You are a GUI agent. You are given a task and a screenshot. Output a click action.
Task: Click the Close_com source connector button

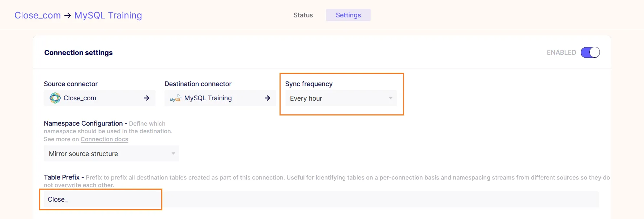click(x=99, y=98)
